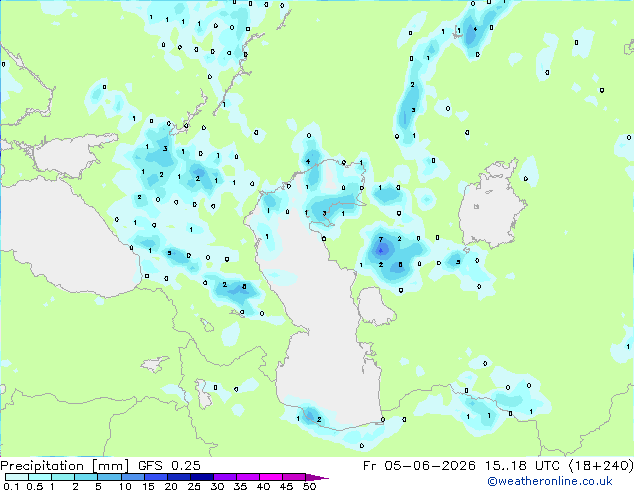The height and width of the screenshot is (490, 634).
Task: Select the 45–50 mm legend swatch
Action: coord(294,477)
